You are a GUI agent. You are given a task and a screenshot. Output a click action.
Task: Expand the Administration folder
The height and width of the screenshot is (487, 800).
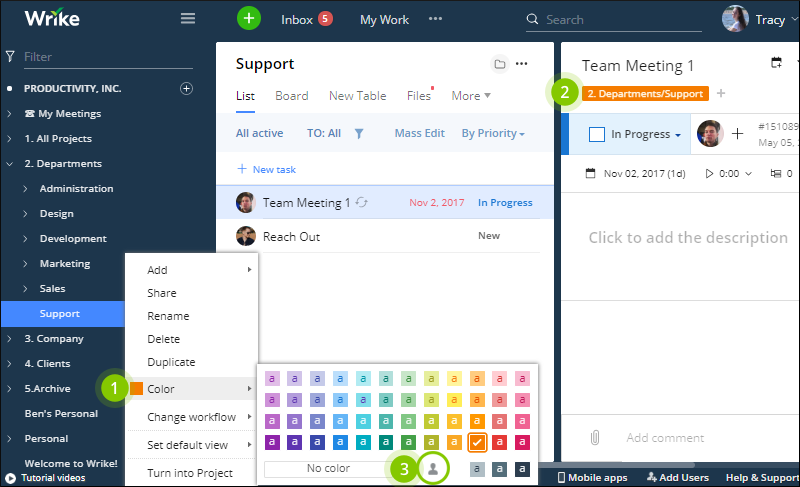click(25, 189)
